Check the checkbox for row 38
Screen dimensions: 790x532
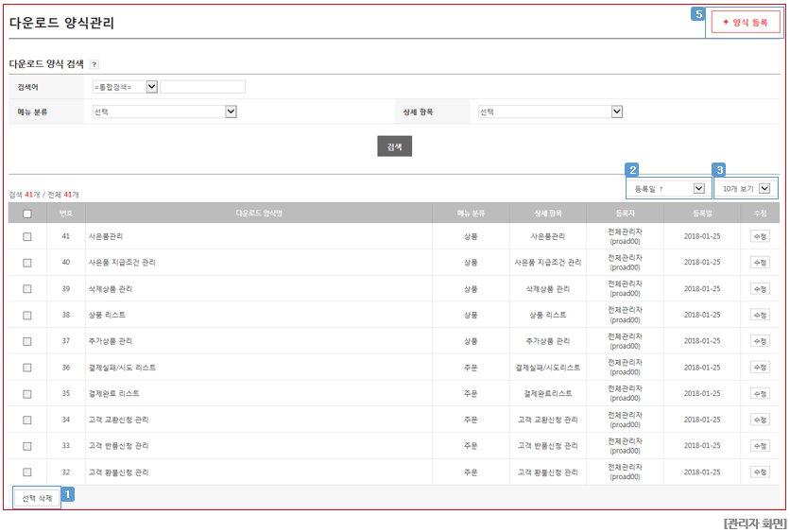pyautogui.click(x=27, y=316)
